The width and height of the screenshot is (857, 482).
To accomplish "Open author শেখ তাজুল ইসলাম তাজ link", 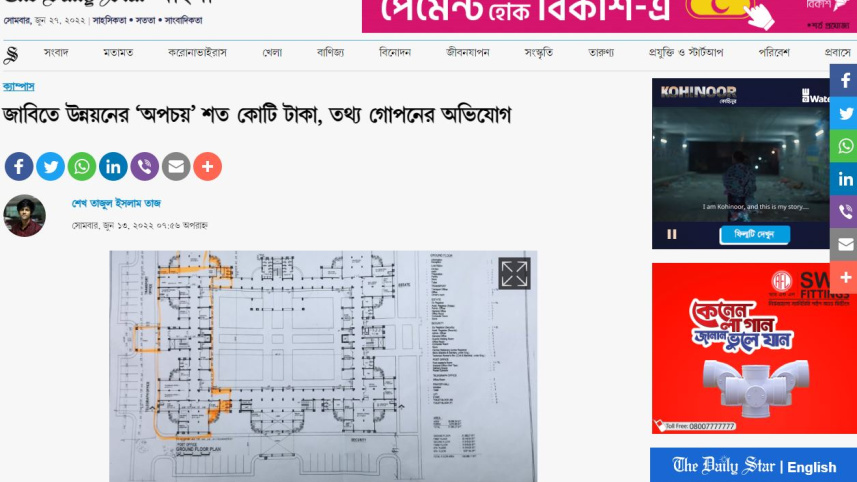I will (117, 204).
